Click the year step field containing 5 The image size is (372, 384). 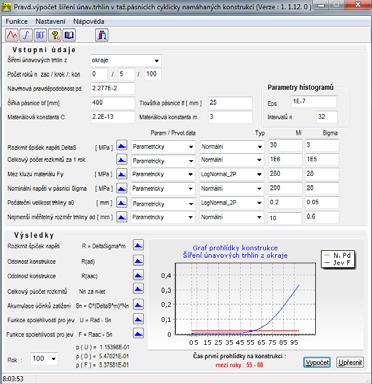click(x=126, y=74)
